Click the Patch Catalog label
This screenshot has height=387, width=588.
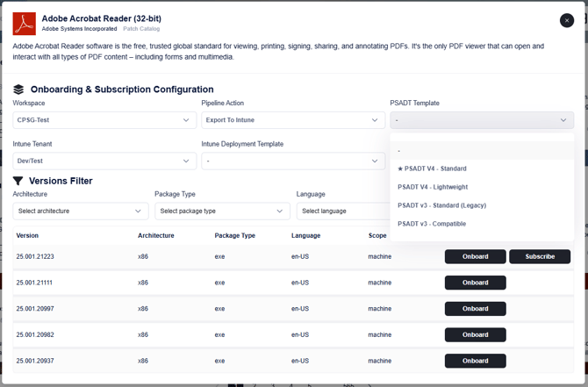(x=141, y=29)
